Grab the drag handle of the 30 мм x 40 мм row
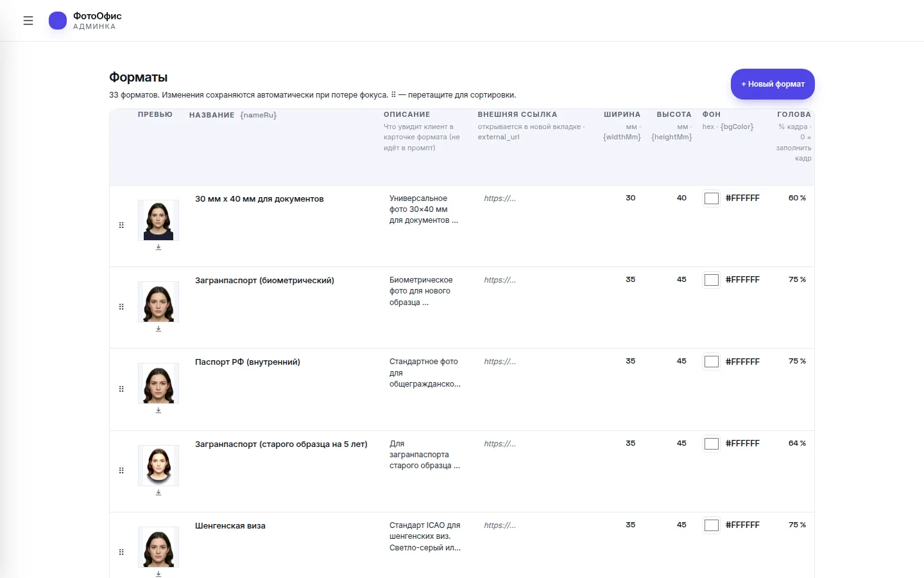The image size is (924, 578). (x=121, y=225)
